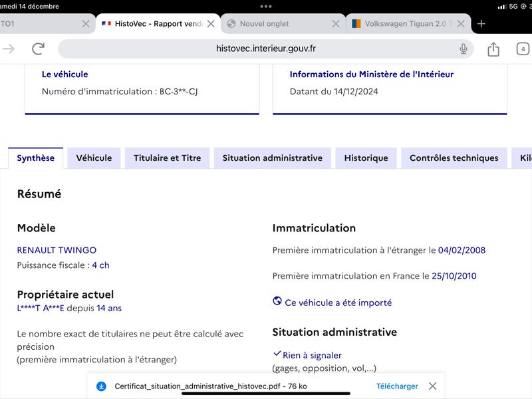Screen dimensions: 532x399
Task: Open the Titulaire et Titre tab
Action: click(168, 158)
